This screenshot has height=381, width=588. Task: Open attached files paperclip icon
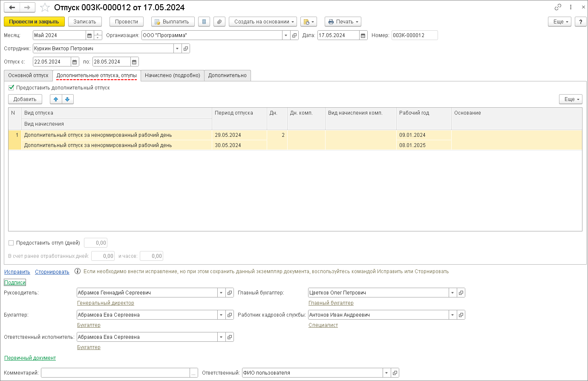coord(219,22)
